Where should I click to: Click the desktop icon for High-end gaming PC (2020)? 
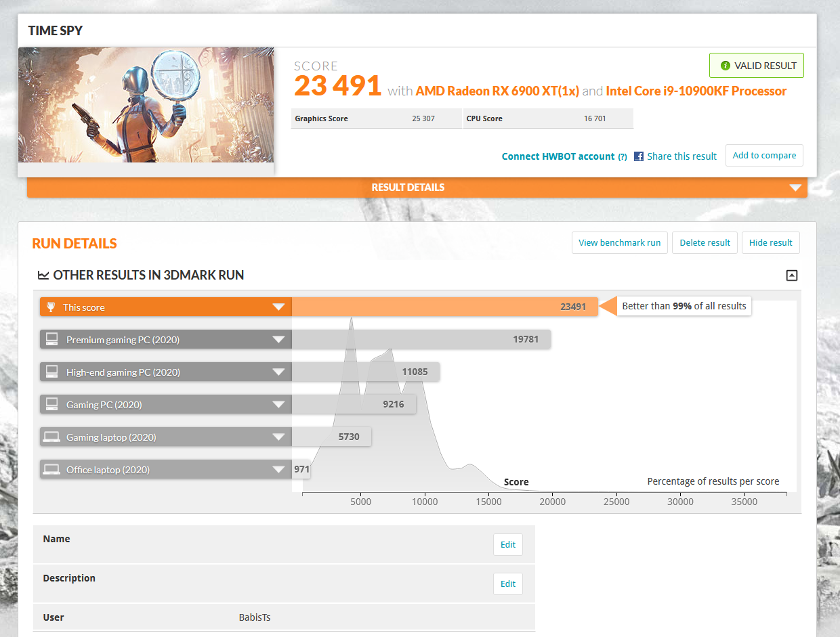[52, 372]
